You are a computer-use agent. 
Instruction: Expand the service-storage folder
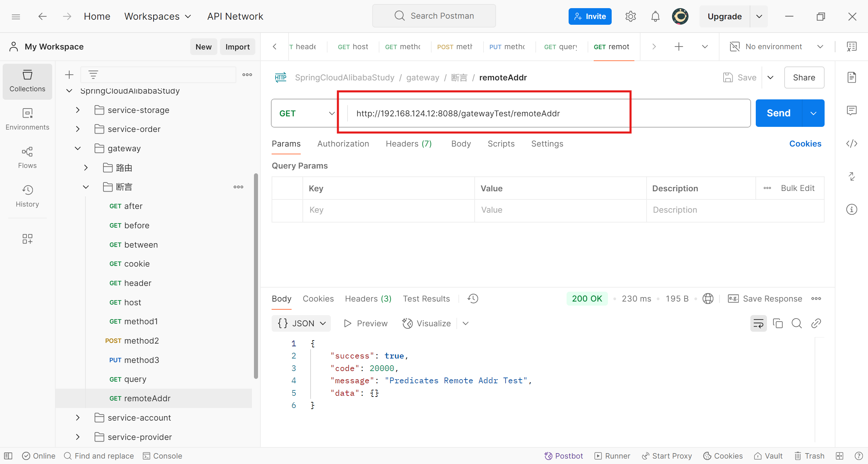tap(78, 110)
